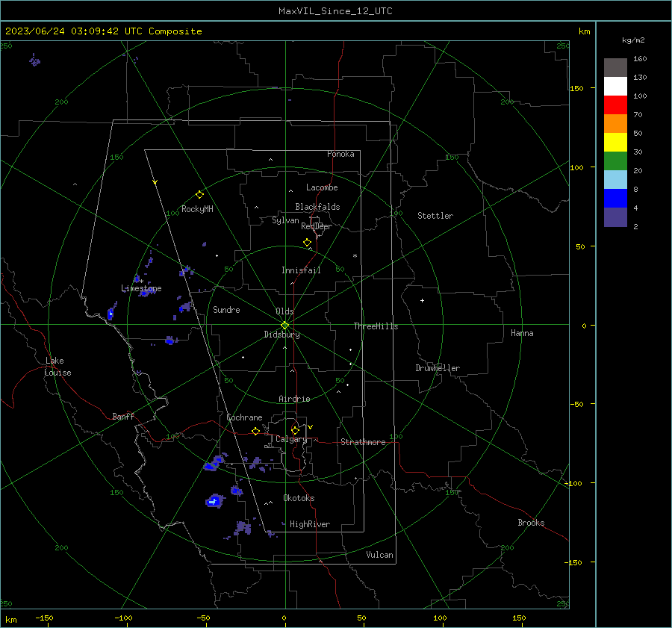This screenshot has height=628, width=672.
Task: Click the yellow radar marker at Didsbury
Action: point(285,325)
